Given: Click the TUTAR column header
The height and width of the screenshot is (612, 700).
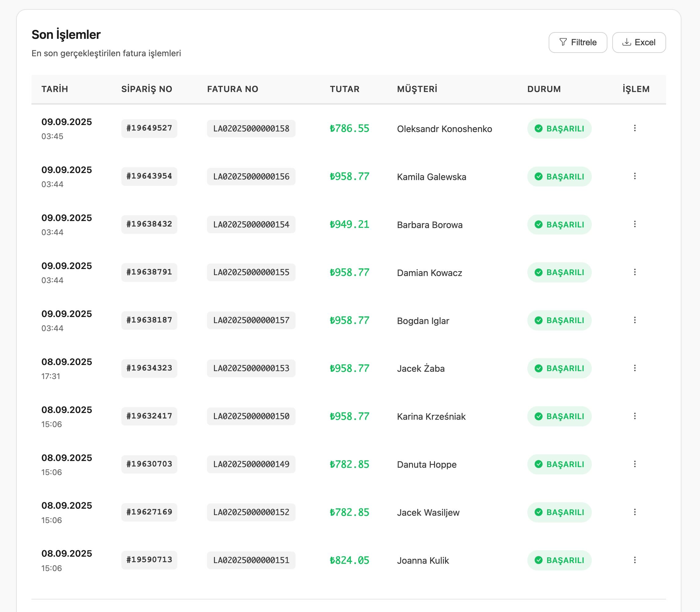Looking at the screenshot, I should point(344,89).
